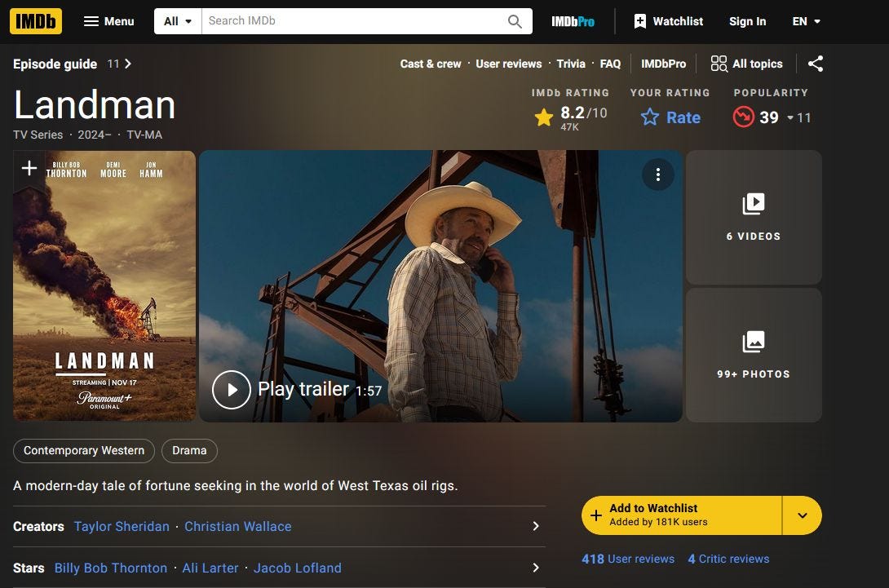
Task: Expand the Creators row chevron
Action: coord(535,526)
